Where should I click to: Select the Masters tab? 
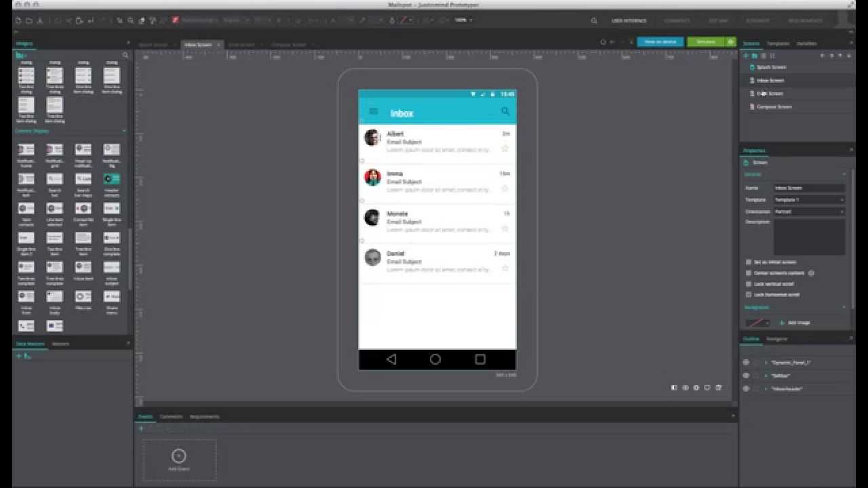click(60, 344)
